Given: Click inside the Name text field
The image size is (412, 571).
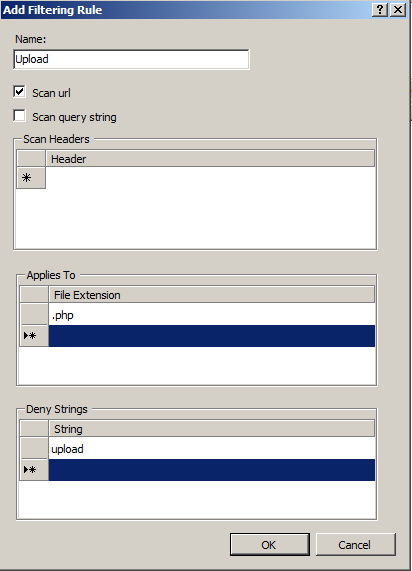Looking at the screenshot, I should click(131, 59).
